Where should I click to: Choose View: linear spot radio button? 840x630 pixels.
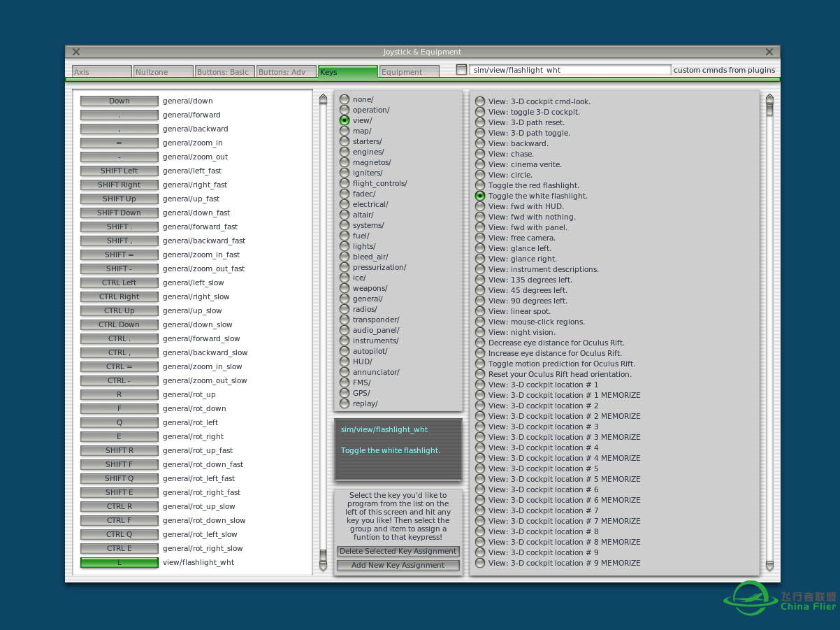[x=480, y=311]
